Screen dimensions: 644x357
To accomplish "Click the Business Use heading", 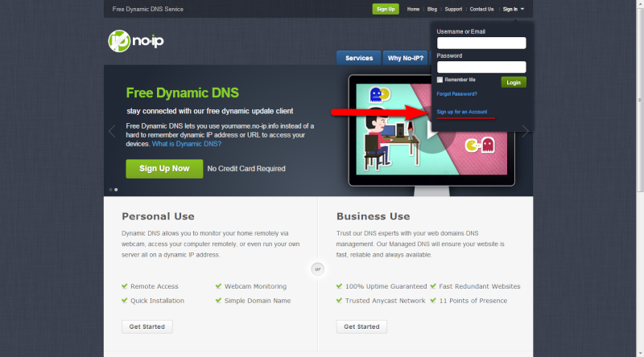I will click(373, 216).
